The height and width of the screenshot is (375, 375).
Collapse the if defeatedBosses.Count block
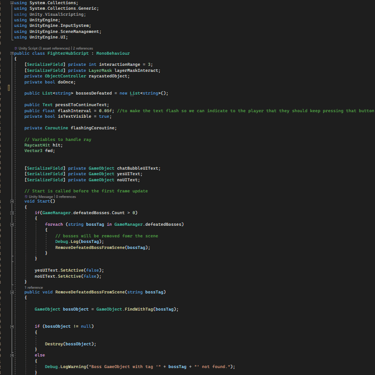pyautogui.click(x=12, y=213)
